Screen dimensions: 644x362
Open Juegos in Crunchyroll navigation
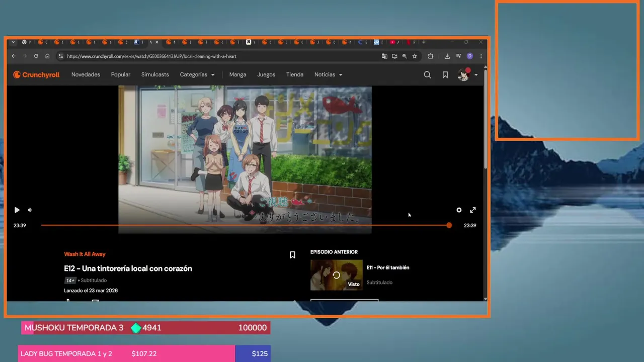[x=266, y=74]
